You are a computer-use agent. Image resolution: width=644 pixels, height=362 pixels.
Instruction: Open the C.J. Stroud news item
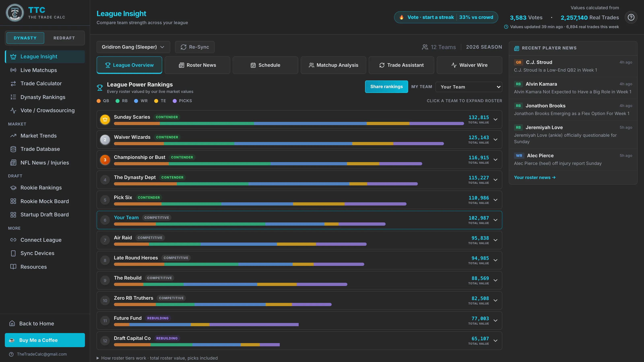573,66
